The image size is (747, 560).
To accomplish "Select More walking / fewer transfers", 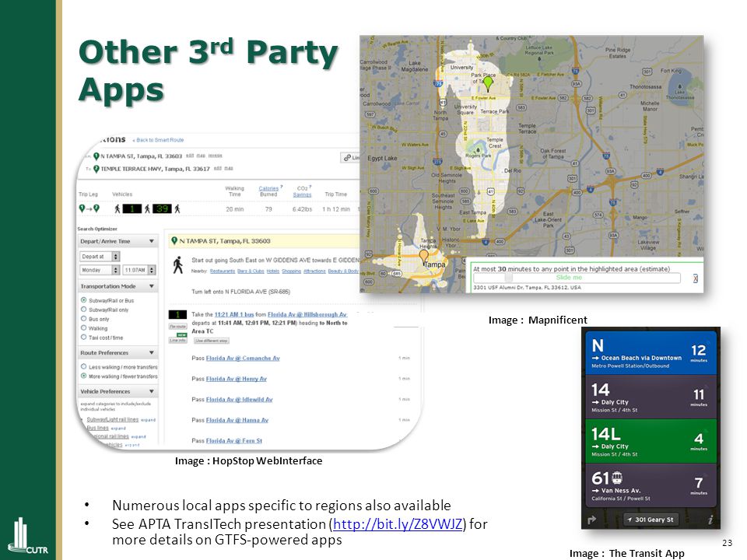I will [84, 376].
